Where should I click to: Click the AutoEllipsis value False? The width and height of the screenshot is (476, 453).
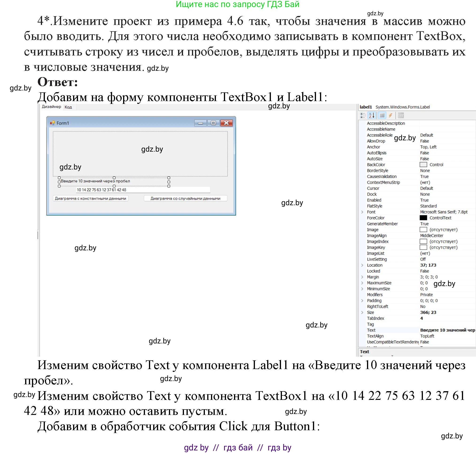[x=424, y=153]
